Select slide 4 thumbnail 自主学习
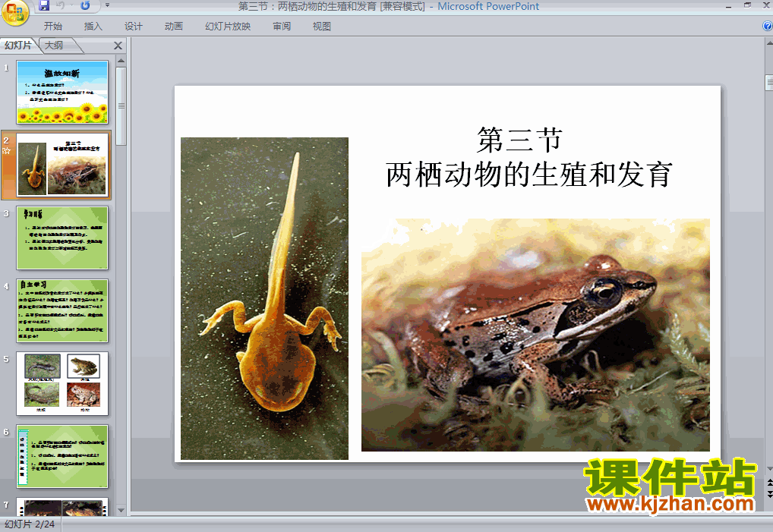This screenshot has width=773, height=532. (x=62, y=310)
